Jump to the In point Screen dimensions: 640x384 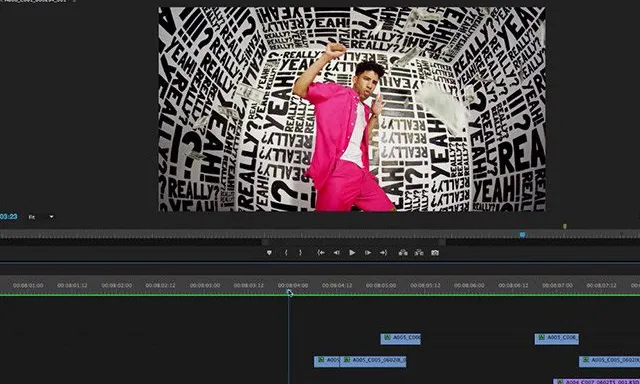point(321,253)
